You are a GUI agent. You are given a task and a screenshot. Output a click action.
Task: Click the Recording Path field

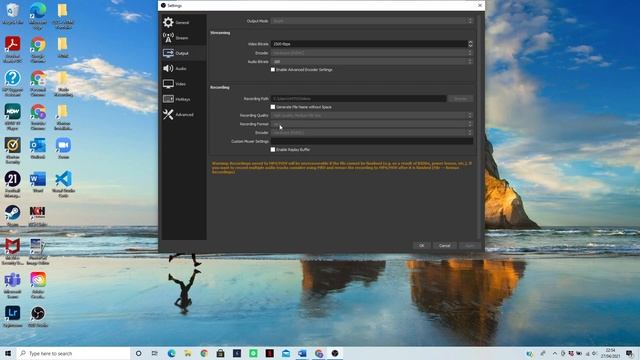[358, 99]
